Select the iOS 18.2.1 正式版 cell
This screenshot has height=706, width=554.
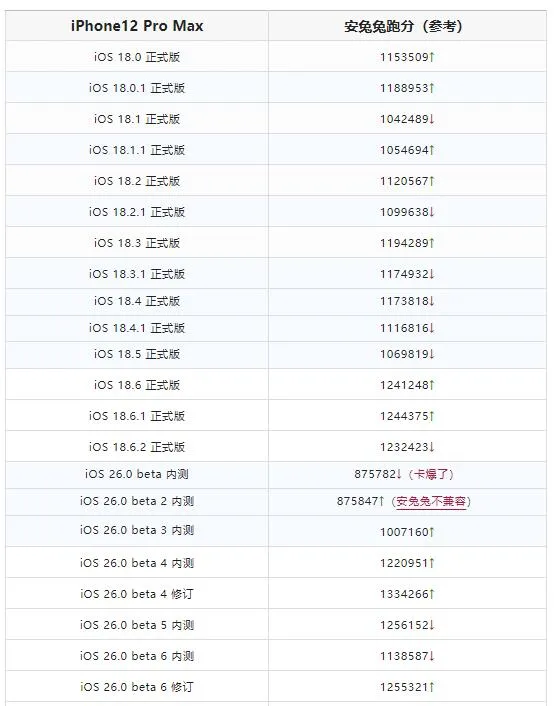[x=137, y=212]
